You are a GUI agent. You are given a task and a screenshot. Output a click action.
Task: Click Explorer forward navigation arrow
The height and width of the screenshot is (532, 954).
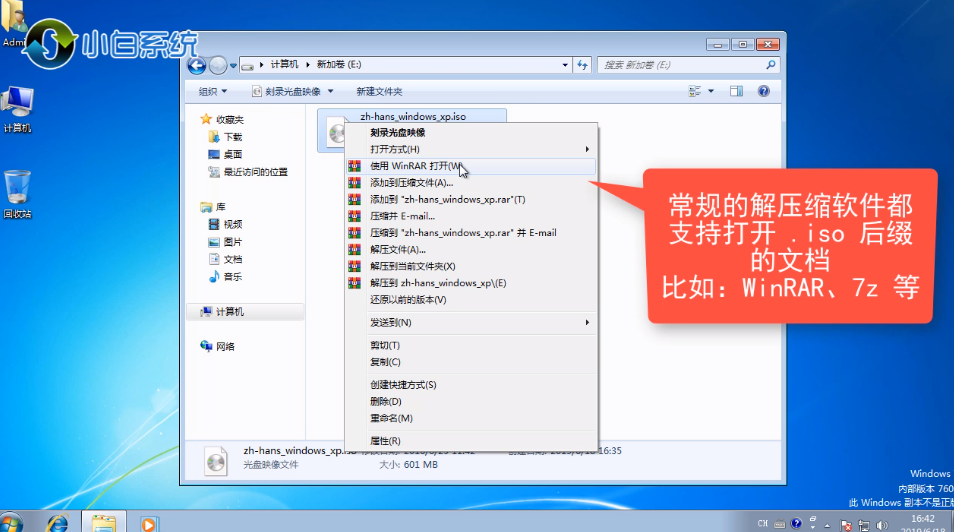coord(218,65)
